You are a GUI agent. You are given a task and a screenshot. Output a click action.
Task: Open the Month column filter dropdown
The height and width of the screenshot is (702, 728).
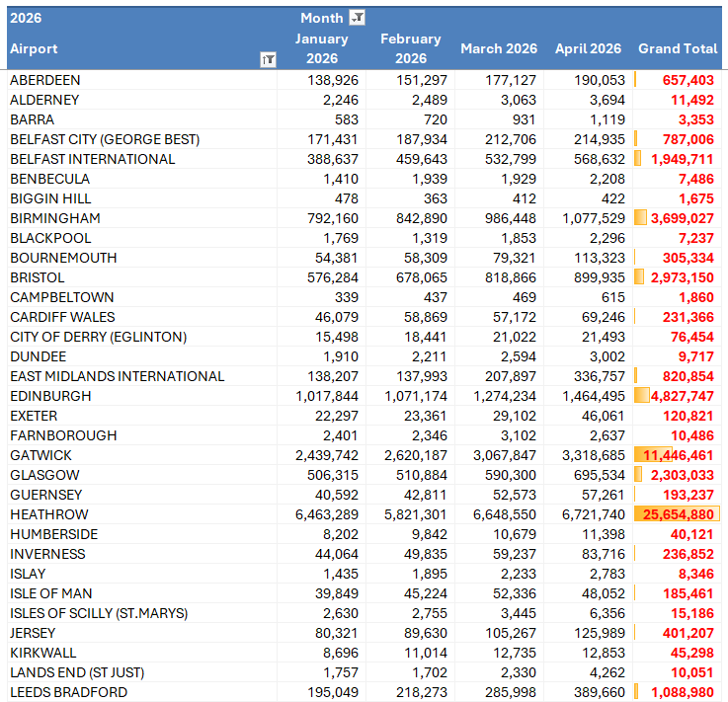(x=357, y=18)
